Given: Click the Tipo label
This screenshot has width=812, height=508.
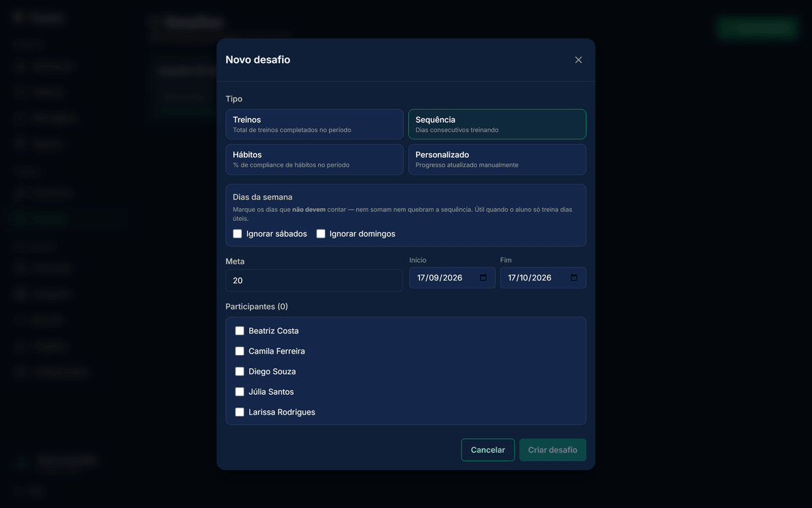Looking at the screenshot, I should [234, 99].
